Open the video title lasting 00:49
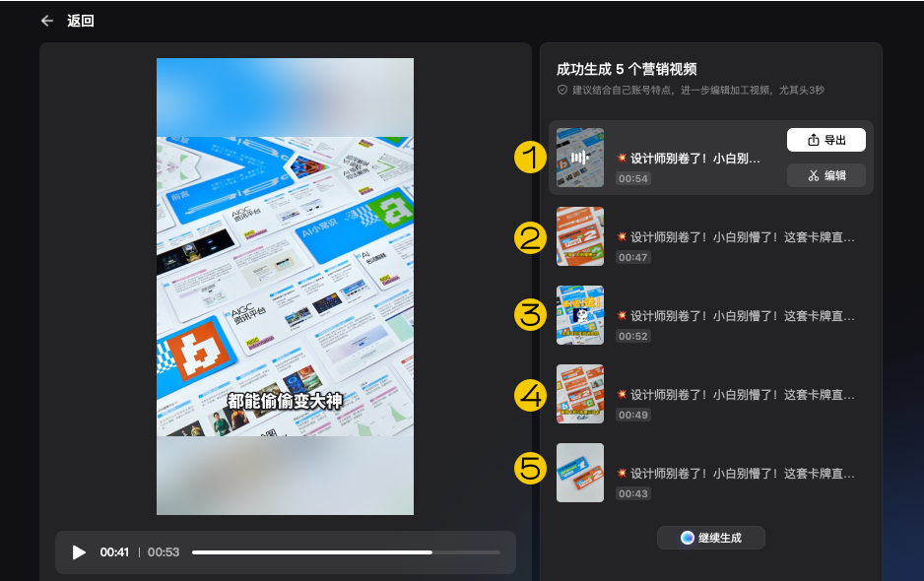Image resolution: width=924 pixels, height=581 pixels. [x=736, y=394]
